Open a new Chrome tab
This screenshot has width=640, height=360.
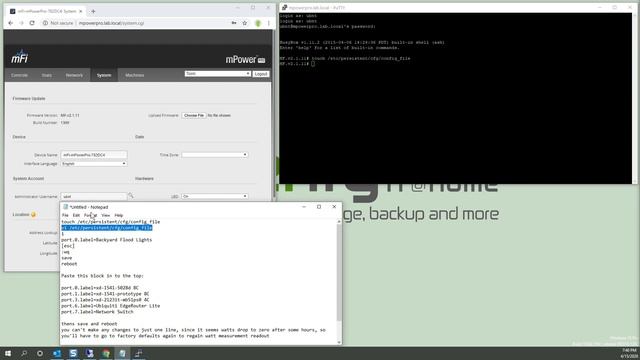tap(93, 11)
